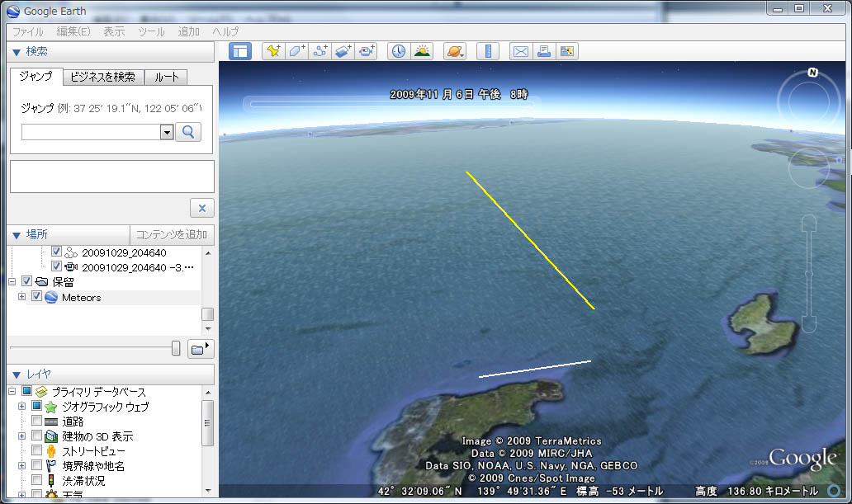The height and width of the screenshot is (504, 852).
Task: Switch to the ビジネスを検索 tab
Action: 103,77
